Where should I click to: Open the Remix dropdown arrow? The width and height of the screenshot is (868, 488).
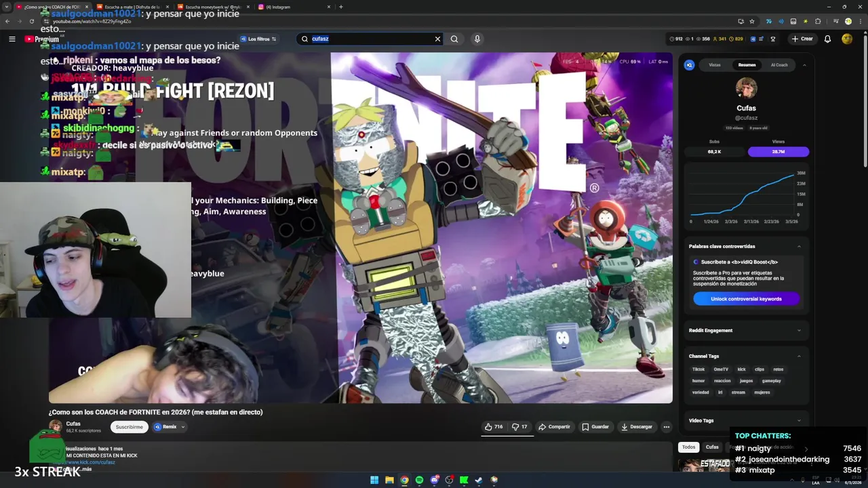[183, 427]
